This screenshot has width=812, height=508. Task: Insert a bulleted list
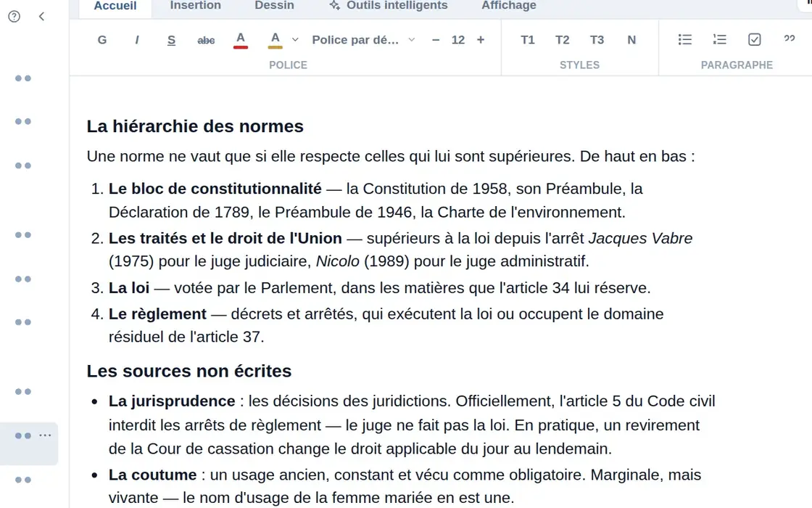click(x=684, y=40)
